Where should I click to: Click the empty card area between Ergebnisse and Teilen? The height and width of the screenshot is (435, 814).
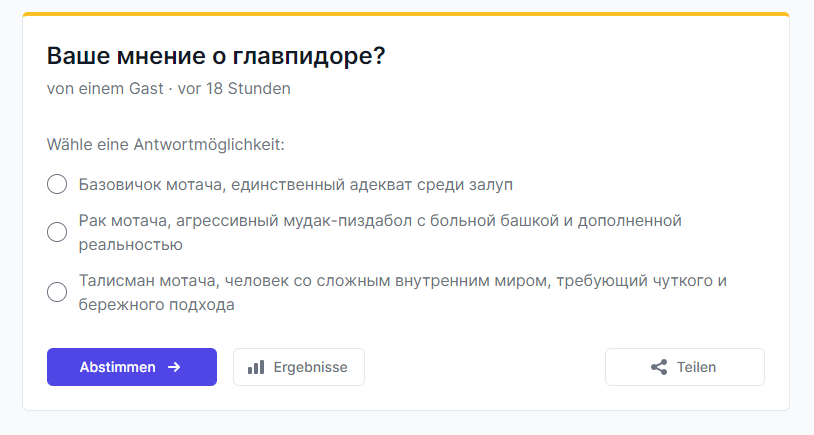485,367
